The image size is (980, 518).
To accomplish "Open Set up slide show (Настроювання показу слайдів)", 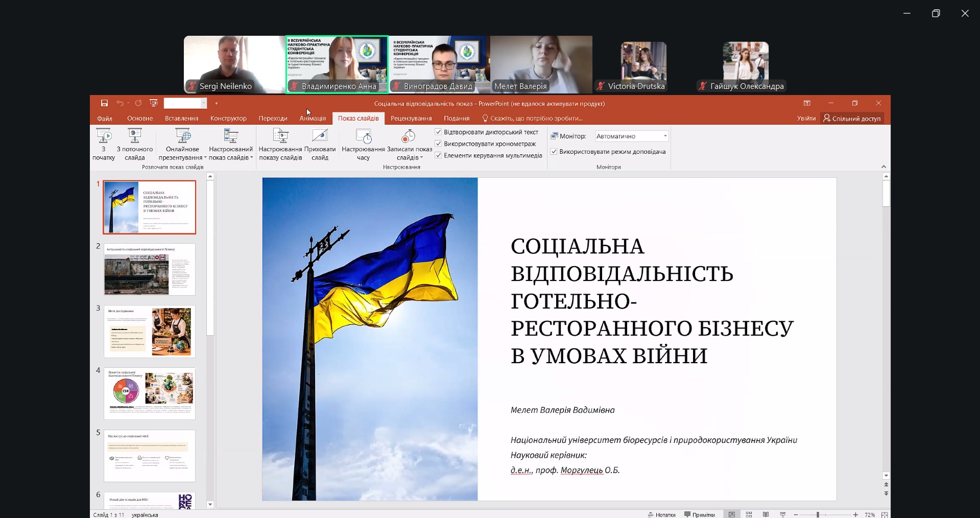I will click(x=280, y=136).
